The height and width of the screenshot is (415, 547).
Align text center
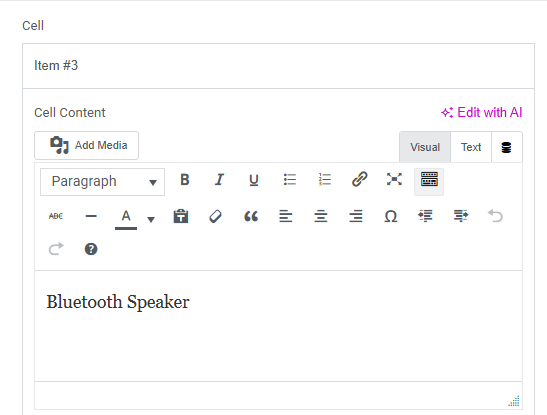[x=321, y=216]
